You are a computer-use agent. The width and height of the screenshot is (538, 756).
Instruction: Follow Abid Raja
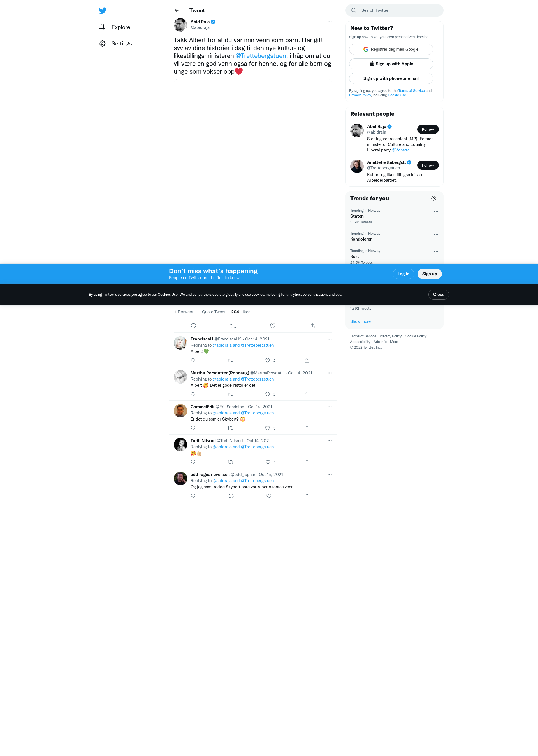[x=428, y=129]
